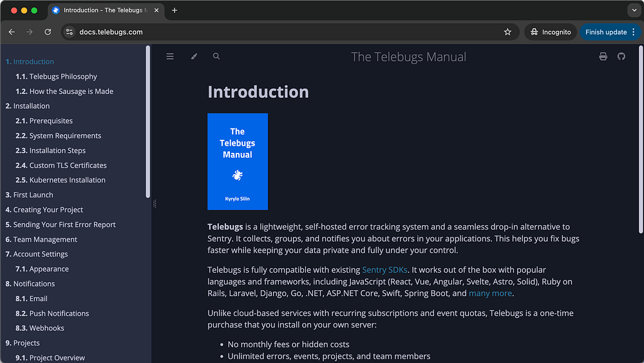644x363 pixels.
Task: Open 9.1. Project Overview
Action: 50,358
